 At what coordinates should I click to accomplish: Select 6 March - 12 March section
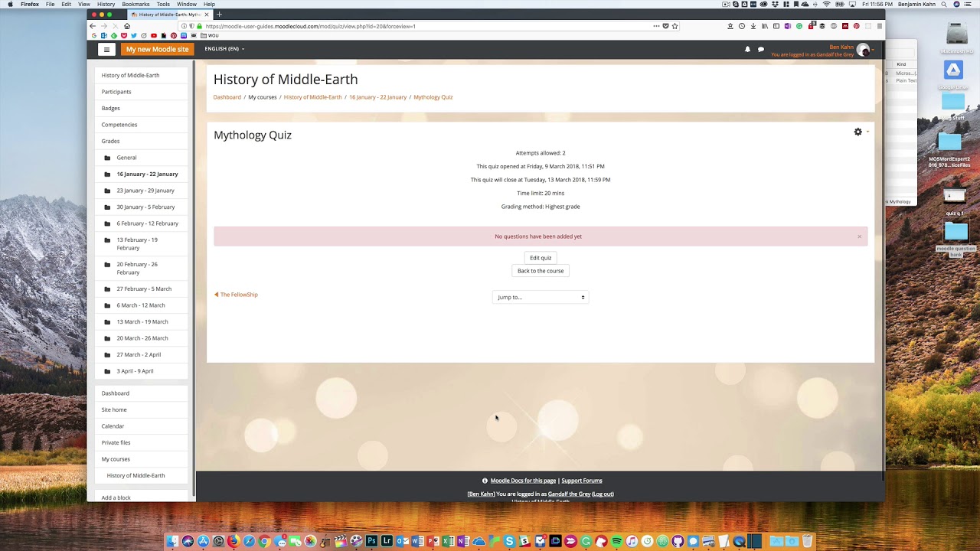tap(141, 305)
